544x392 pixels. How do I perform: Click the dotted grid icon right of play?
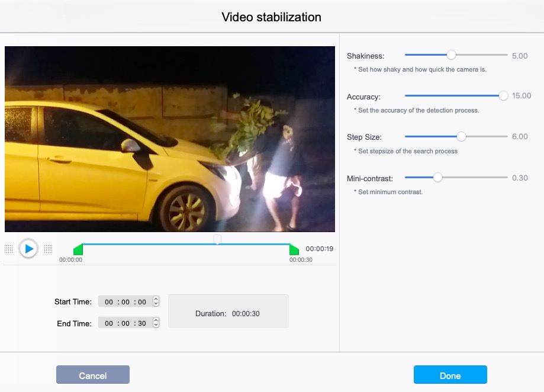(x=48, y=249)
